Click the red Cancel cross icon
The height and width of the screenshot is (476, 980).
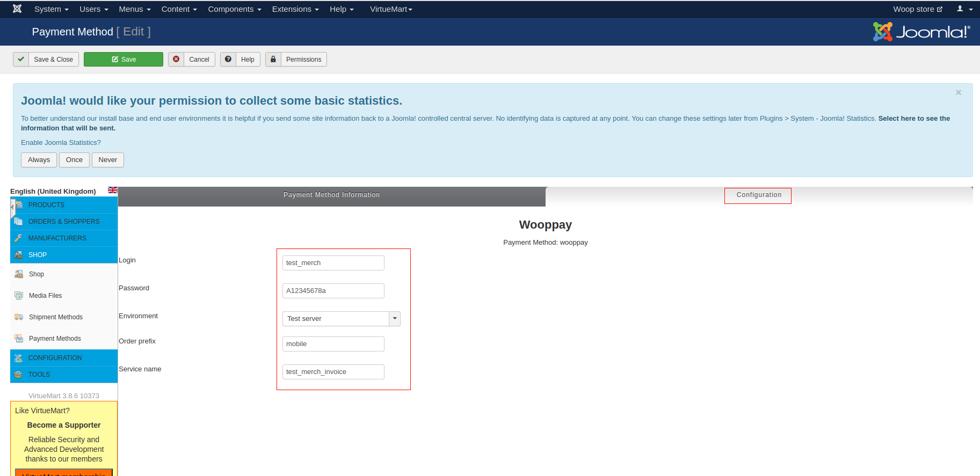pos(176,59)
